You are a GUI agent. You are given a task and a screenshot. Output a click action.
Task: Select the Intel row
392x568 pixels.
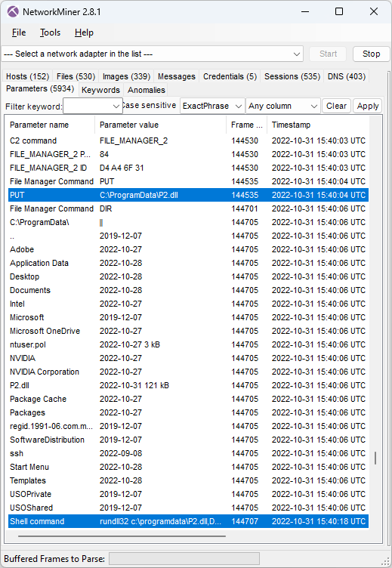click(x=188, y=304)
